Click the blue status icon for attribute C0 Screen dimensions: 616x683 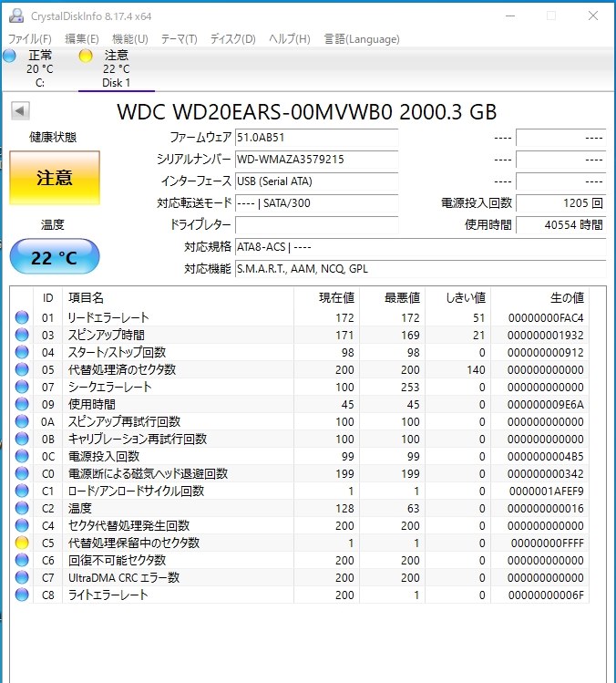[22, 473]
